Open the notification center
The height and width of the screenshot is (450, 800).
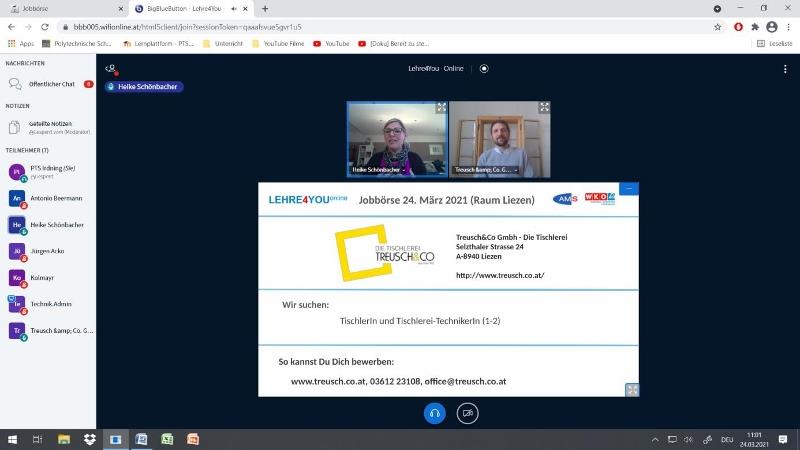pyautogui.click(x=783, y=440)
